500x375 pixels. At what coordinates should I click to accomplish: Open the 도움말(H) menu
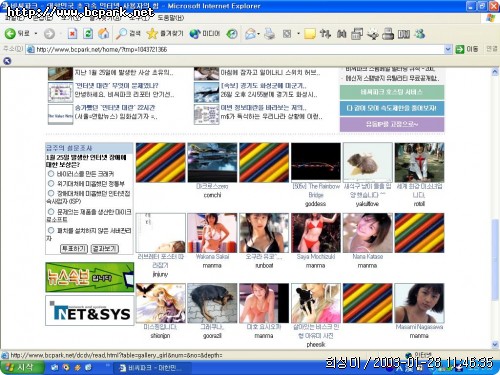point(171,18)
